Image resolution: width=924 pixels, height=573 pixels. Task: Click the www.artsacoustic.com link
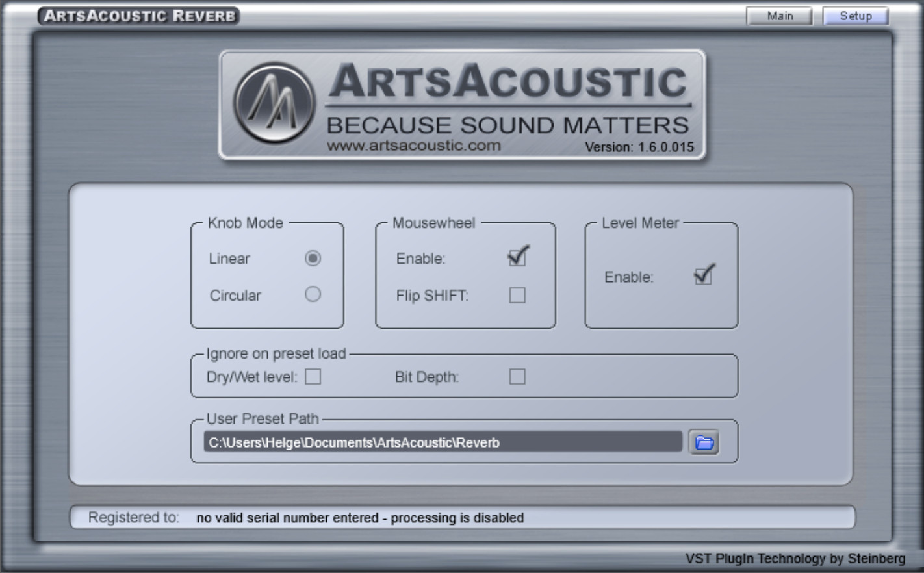click(x=414, y=146)
